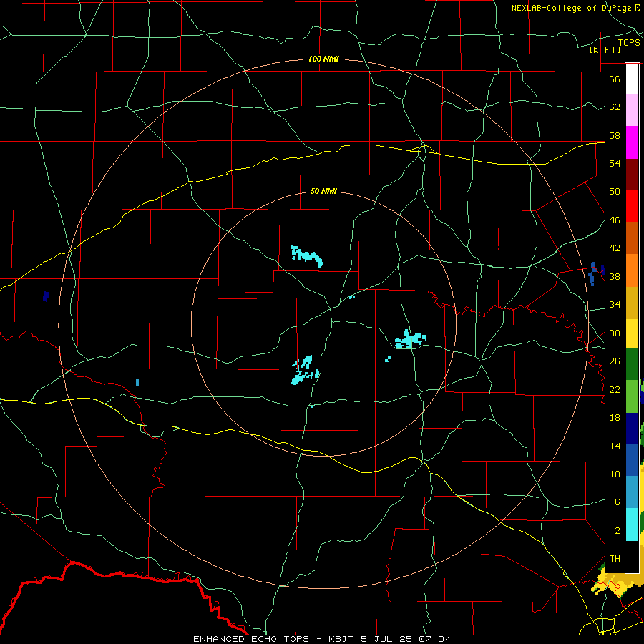
Task: Click the 14 legend value
Action: tap(615, 446)
